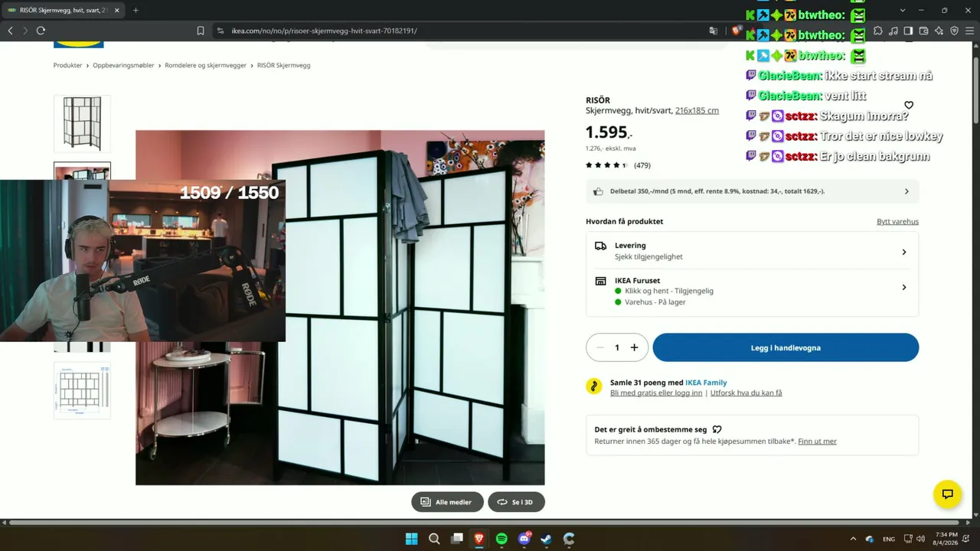Open Discord from the taskbar
This screenshot has height=551, width=980.
pyautogui.click(x=524, y=539)
